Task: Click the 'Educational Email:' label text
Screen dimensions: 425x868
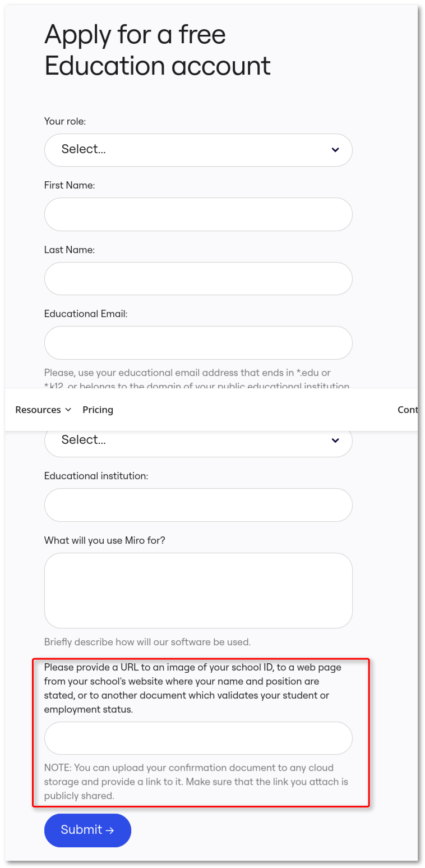Action: [x=86, y=314]
